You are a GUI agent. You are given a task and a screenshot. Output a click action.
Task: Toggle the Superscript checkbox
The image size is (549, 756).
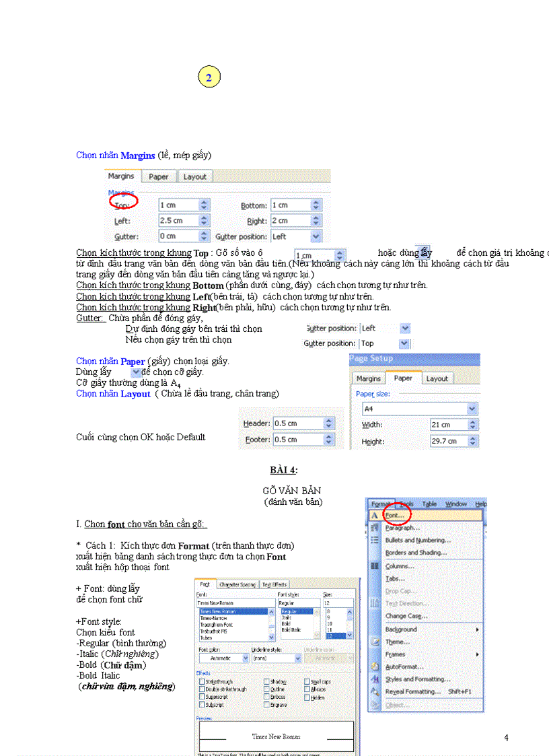coord(201,697)
